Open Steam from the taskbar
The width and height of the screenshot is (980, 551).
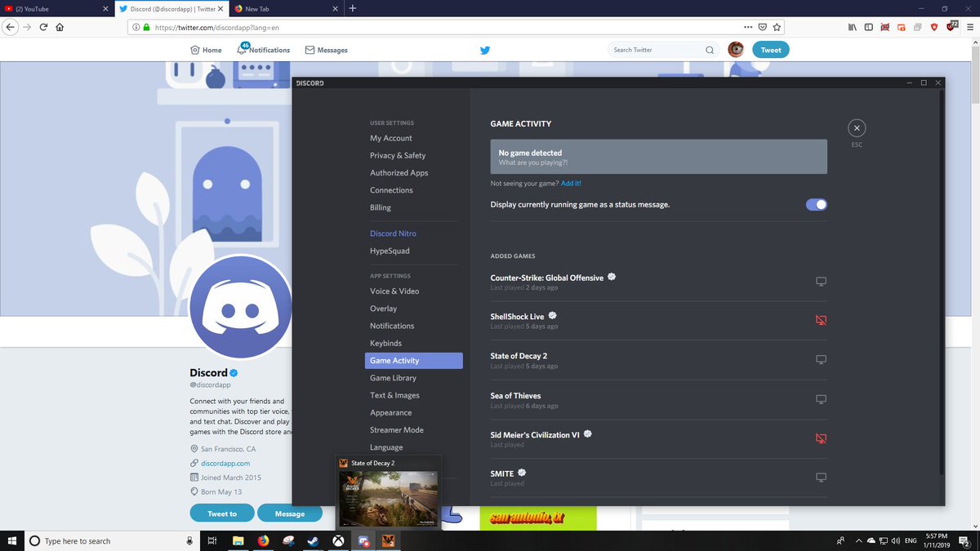click(314, 540)
